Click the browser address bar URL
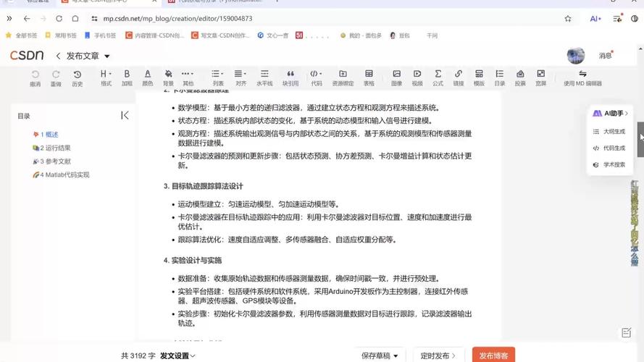644x362 pixels. click(177, 19)
